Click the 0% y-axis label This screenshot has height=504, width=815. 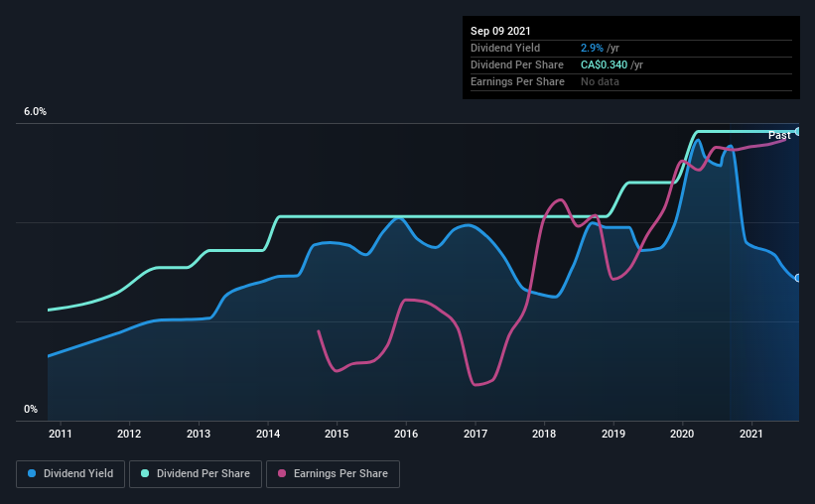pos(31,410)
